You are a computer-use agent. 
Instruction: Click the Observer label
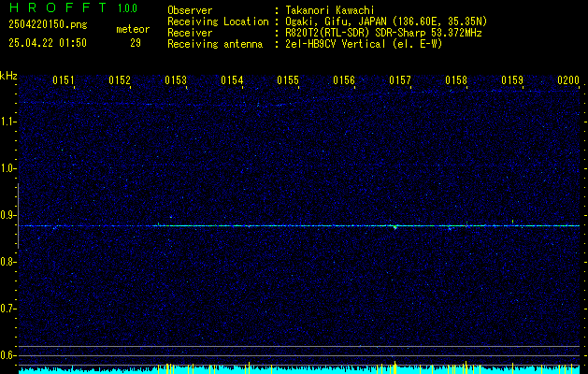[x=190, y=10]
